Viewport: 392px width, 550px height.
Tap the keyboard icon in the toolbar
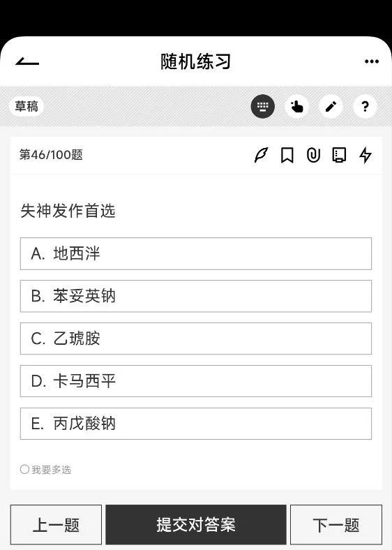point(263,106)
